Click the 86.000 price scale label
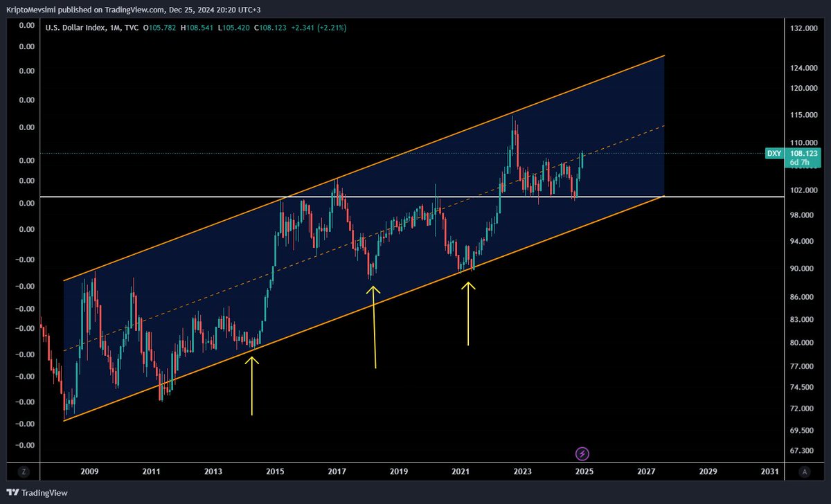831x504 pixels. (x=803, y=297)
